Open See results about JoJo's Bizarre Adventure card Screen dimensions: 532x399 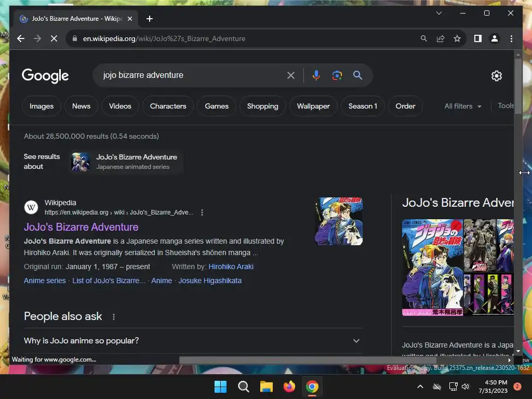pyautogui.click(x=127, y=162)
